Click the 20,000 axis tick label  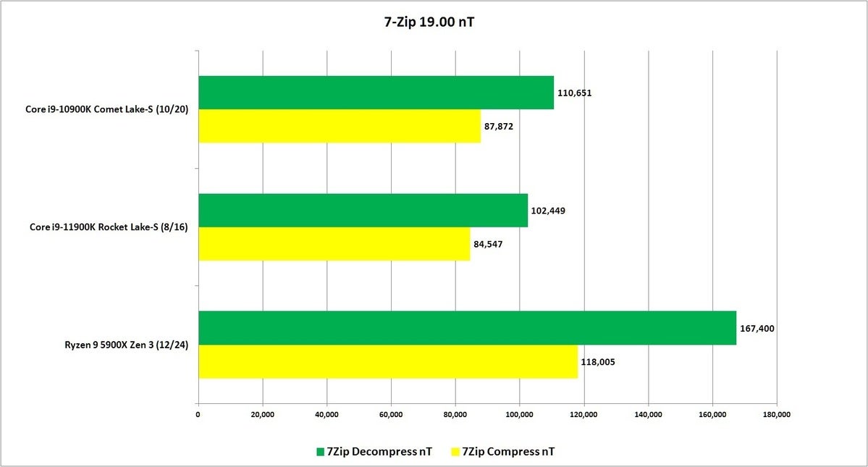click(x=262, y=414)
